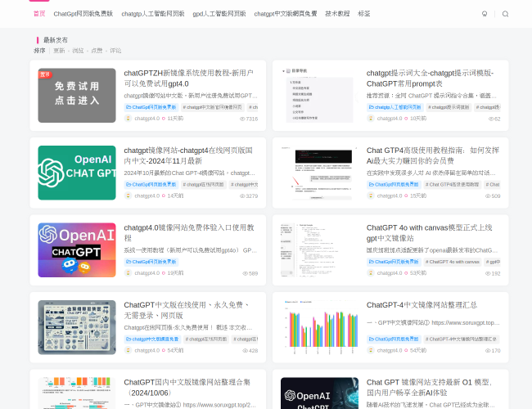Viewport: 532px width, 409px height.
Task: Click author avatar in 4o with canvas card
Action: (371, 273)
